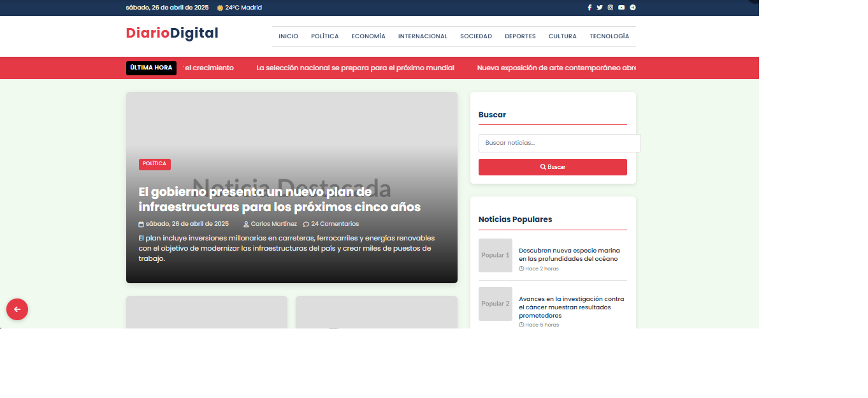This screenshot has height=398, width=868.
Task: Select the DEPORTES menu item
Action: (x=520, y=36)
